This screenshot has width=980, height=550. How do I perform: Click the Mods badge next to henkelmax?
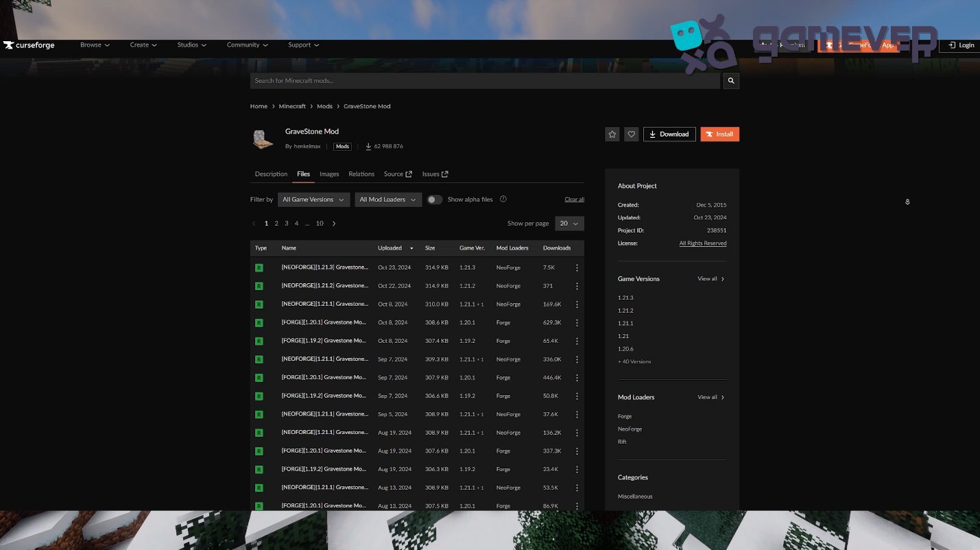coord(342,146)
